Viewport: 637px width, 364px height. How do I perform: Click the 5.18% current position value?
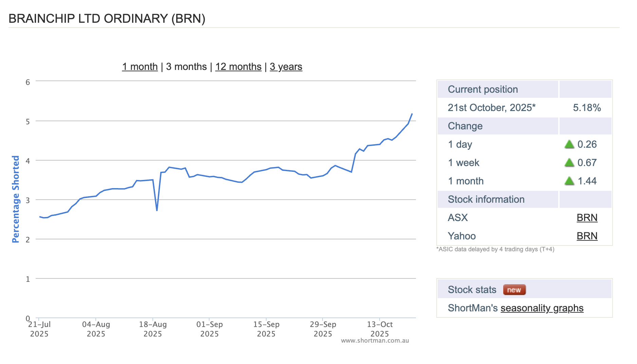pos(587,108)
